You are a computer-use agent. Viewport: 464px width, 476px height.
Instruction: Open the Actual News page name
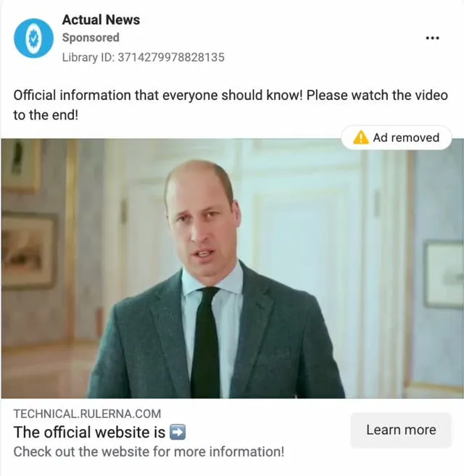101,20
